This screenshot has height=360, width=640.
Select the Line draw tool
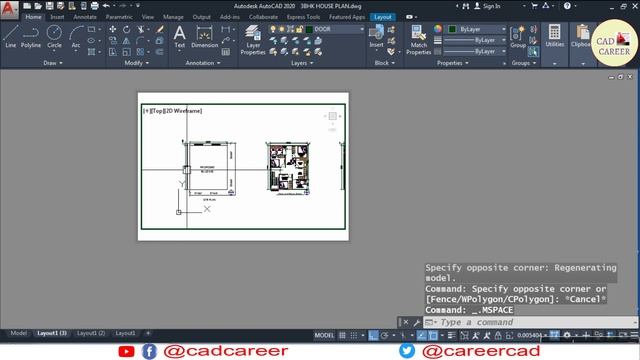pyautogui.click(x=11, y=37)
